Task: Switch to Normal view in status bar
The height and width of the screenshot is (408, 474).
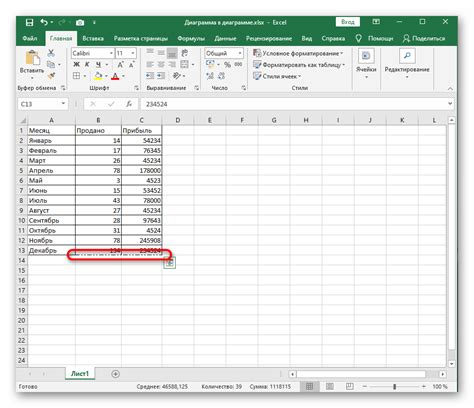Action: [x=309, y=386]
